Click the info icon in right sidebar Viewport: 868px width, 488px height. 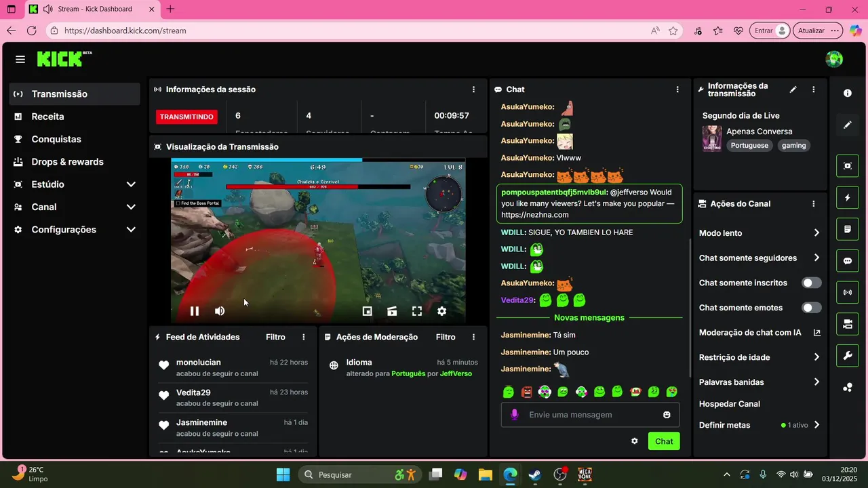pos(848,93)
